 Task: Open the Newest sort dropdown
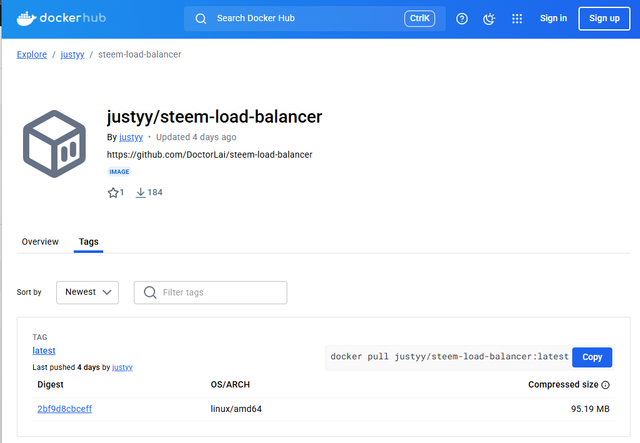[x=87, y=292]
